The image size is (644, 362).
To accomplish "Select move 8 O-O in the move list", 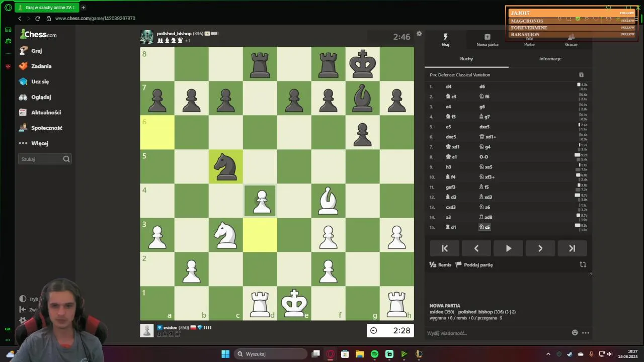I will click(484, 157).
